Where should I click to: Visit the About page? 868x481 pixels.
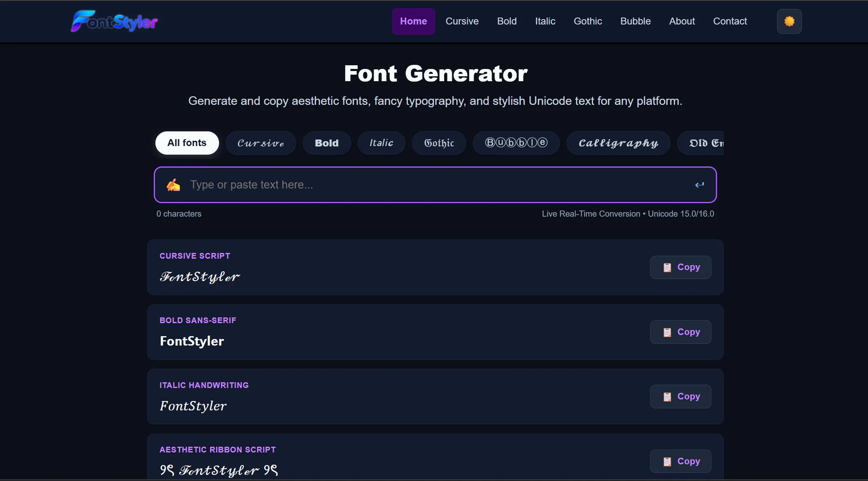[682, 21]
